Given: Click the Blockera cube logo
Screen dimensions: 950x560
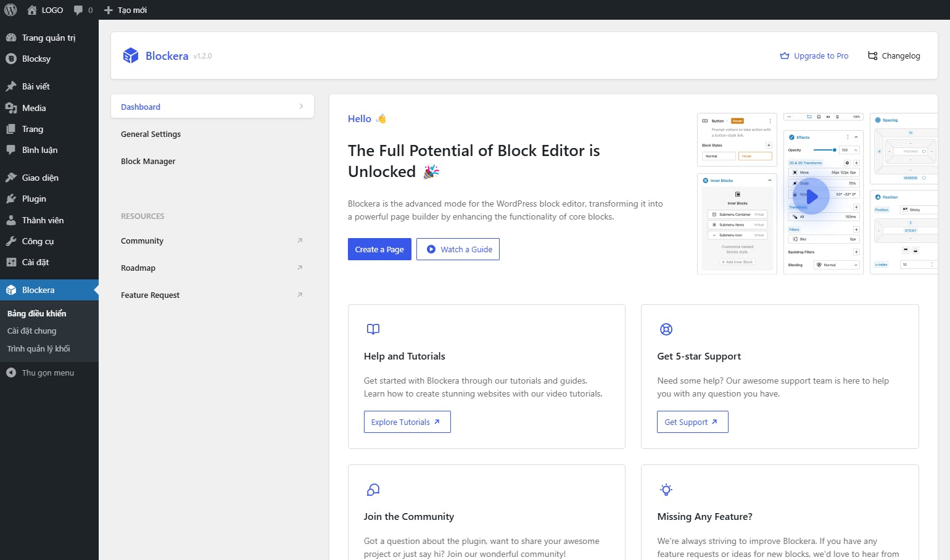Looking at the screenshot, I should (x=131, y=56).
